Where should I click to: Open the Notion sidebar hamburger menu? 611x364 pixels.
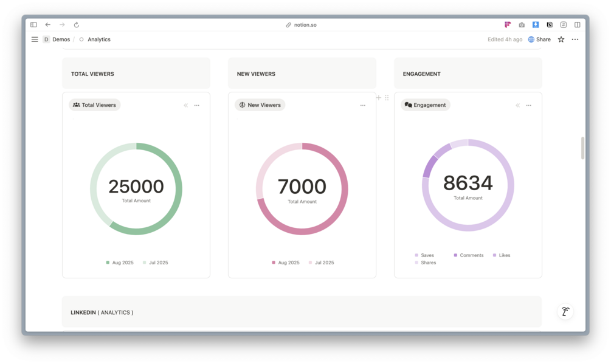pyautogui.click(x=35, y=39)
